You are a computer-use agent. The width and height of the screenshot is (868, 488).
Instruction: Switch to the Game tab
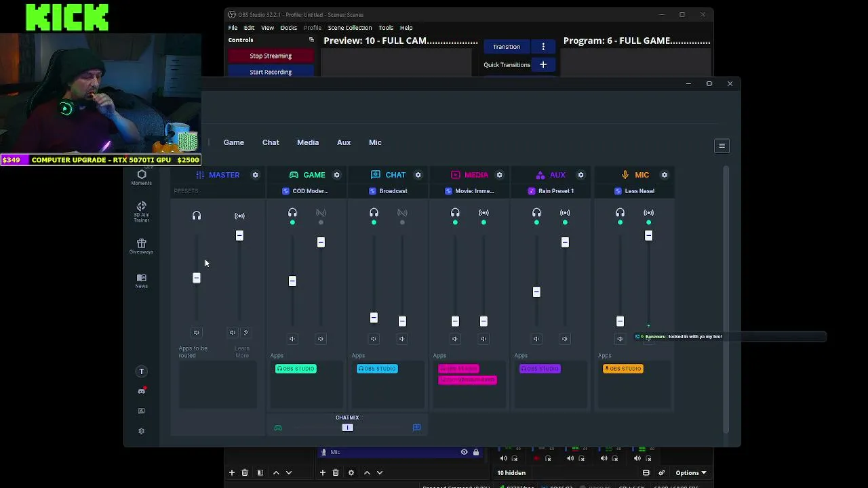(x=234, y=142)
